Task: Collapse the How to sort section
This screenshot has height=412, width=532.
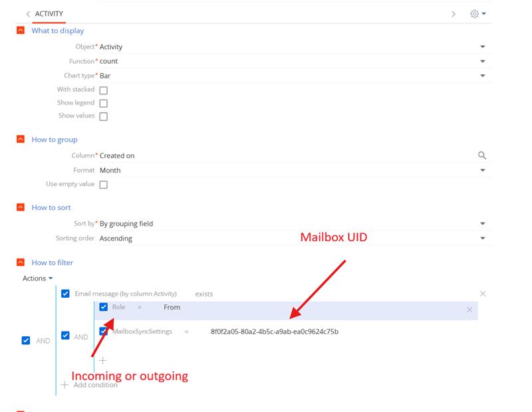Action: click(21, 207)
